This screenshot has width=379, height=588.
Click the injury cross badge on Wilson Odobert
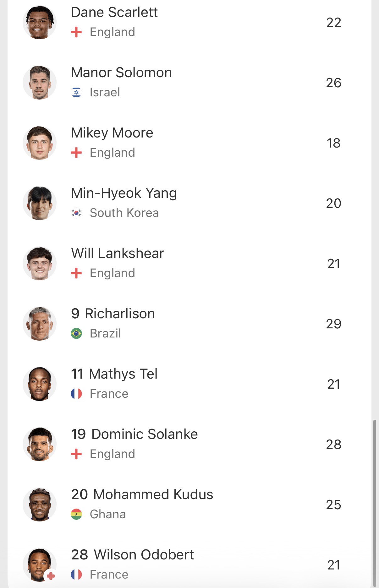click(51, 576)
